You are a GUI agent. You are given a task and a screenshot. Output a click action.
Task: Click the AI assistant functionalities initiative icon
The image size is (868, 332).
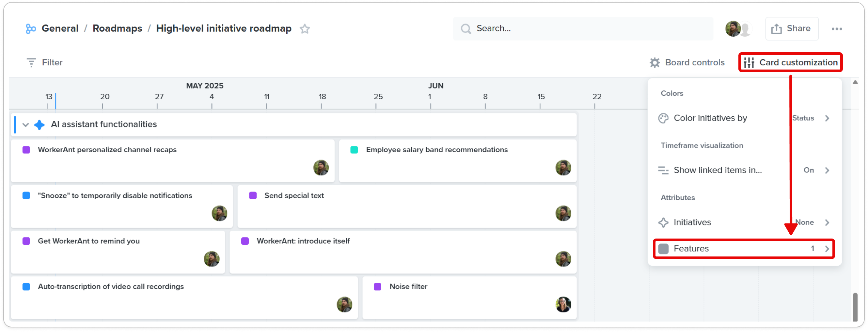pos(39,124)
